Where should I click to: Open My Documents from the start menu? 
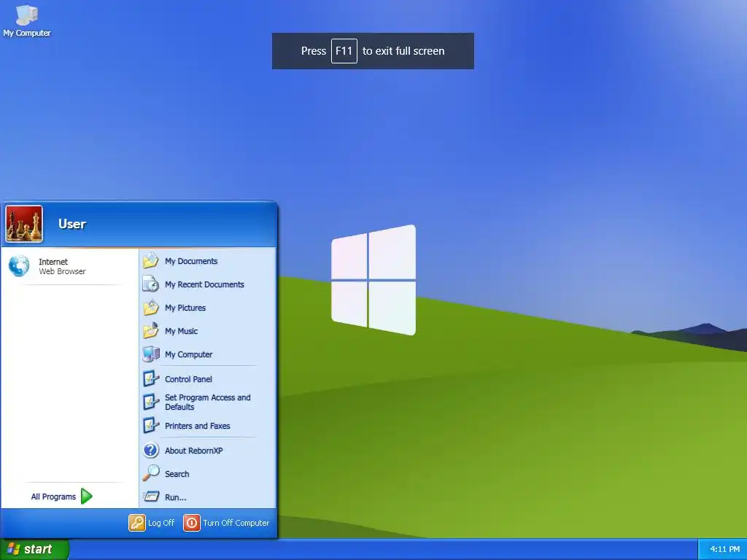point(208,261)
